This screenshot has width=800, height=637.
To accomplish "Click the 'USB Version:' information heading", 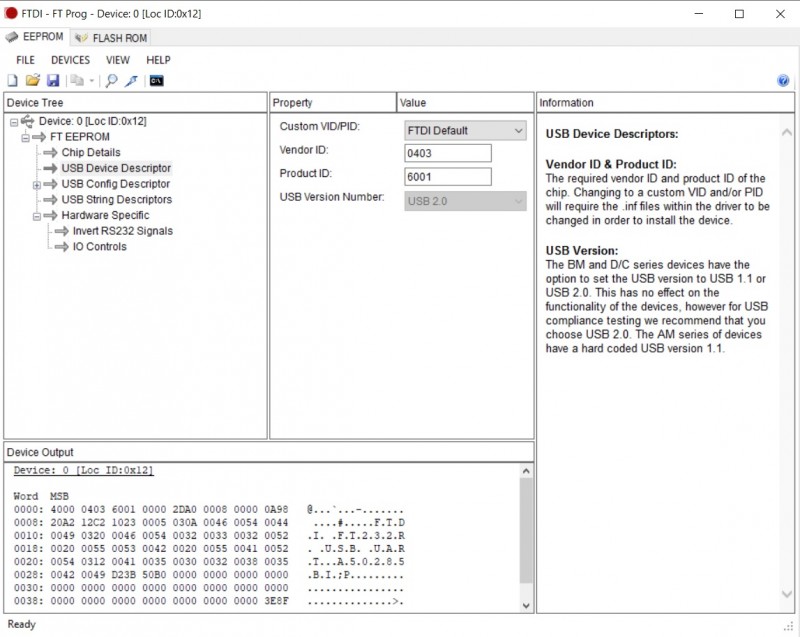I will [582, 251].
